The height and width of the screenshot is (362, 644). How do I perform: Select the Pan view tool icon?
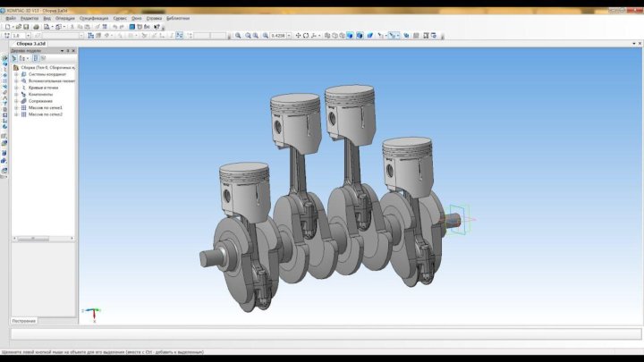click(x=296, y=36)
